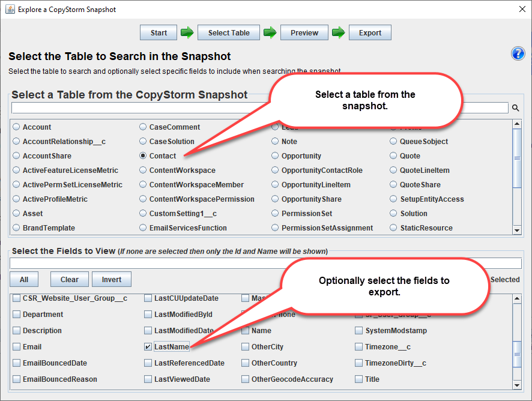The width and height of the screenshot is (532, 401).
Task: Choose the ActiveProfileMetric table
Action: click(x=16, y=199)
